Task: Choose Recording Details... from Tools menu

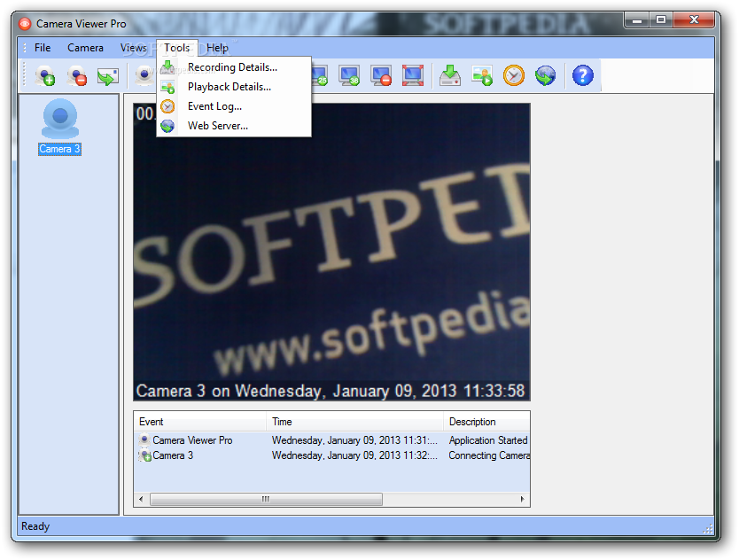Action: point(232,67)
